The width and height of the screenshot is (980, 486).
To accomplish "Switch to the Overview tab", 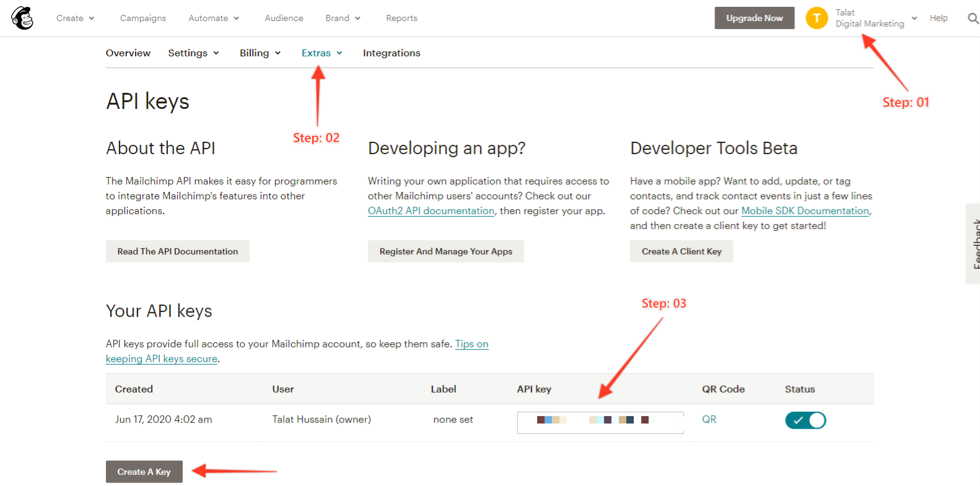I will [128, 53].
